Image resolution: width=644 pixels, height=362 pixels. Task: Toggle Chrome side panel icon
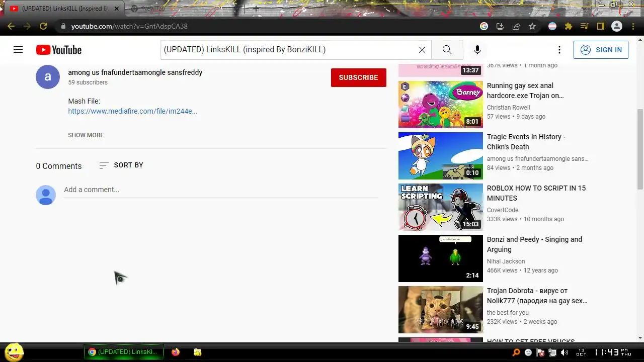click(600, 26)
